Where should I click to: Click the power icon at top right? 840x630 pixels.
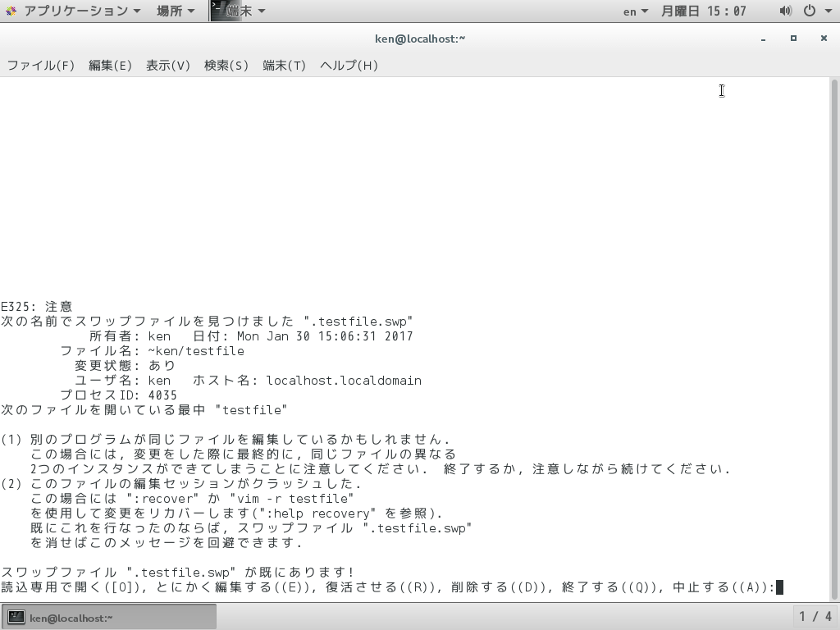pyautogui.click(x=808, y=11)
